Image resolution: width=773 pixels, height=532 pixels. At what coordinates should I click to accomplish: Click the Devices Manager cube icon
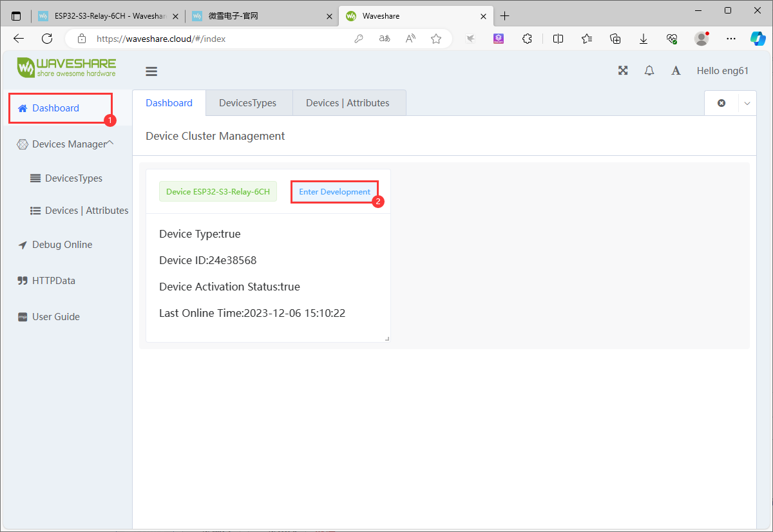pos(23,144)
